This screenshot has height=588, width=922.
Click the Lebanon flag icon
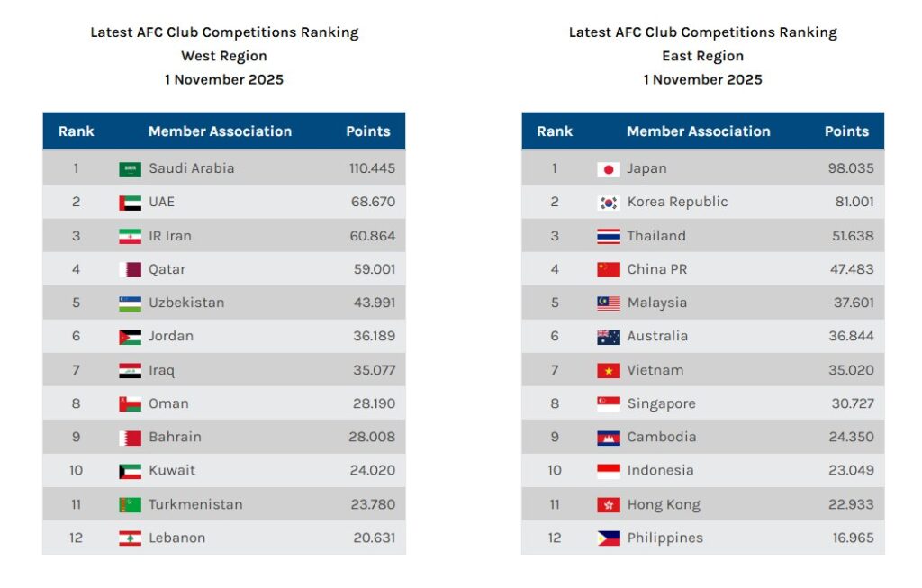coord(130,538)
